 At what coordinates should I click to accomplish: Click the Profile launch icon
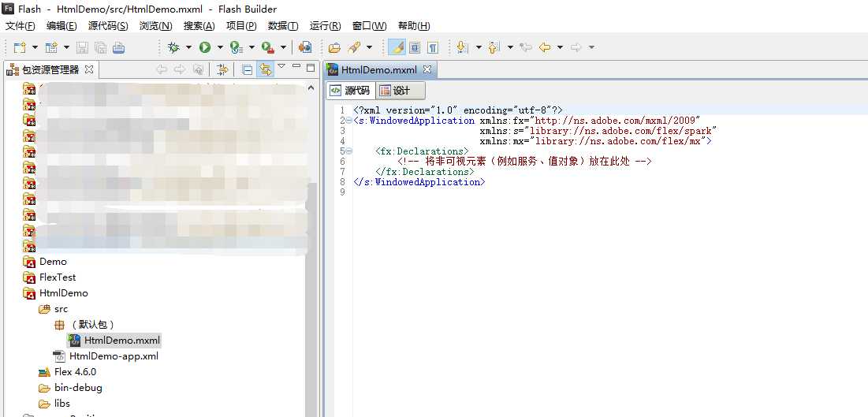point(237,47)
